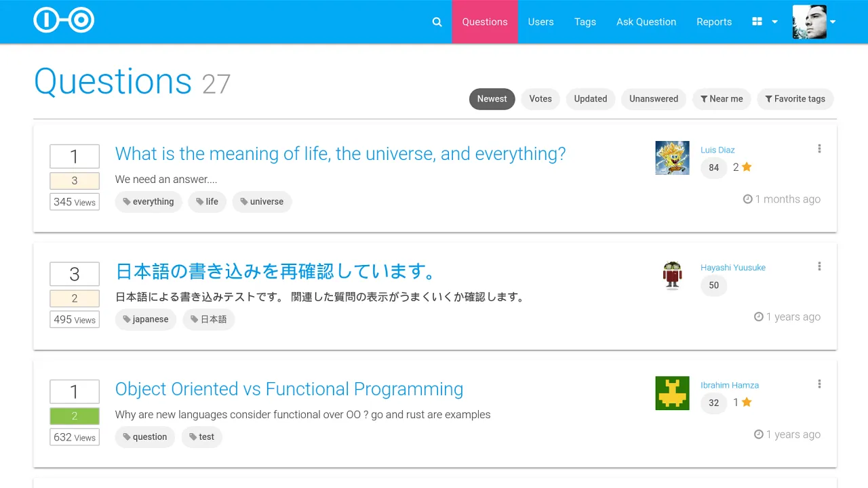Toggle the Newest sort filter
The image size is (868, 488).
492,99
